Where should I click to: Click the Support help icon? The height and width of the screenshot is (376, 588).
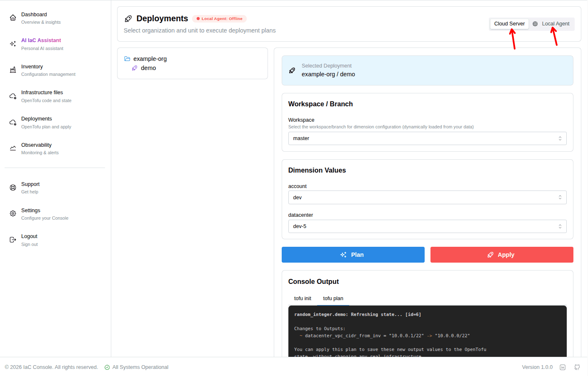coord(13,187)
